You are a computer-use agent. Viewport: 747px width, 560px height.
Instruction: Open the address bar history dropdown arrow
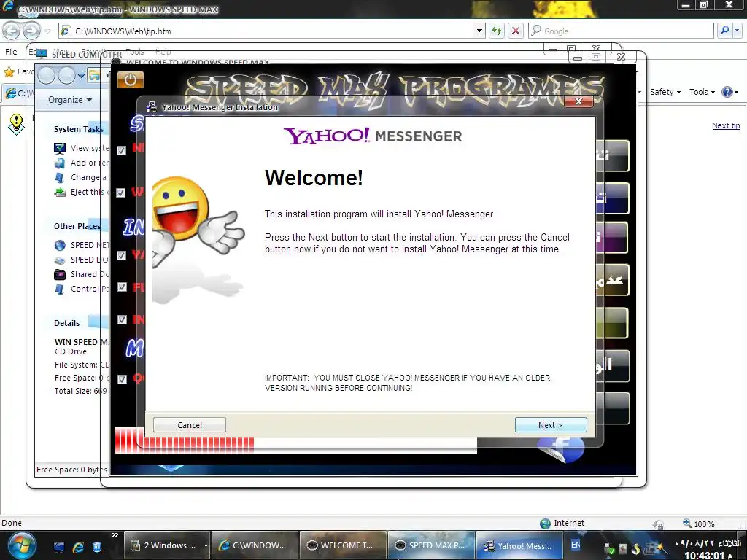point(479,31)
